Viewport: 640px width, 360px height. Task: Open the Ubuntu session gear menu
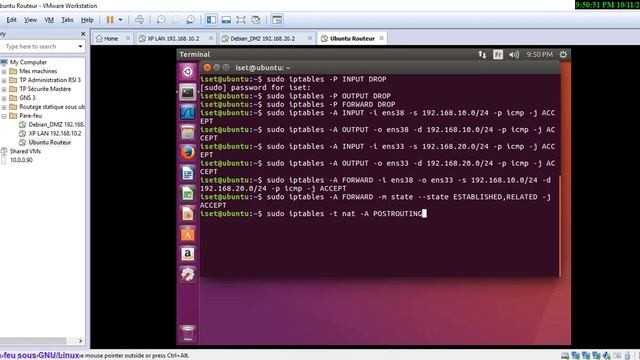pyautogui.click(x=563, y=54)
